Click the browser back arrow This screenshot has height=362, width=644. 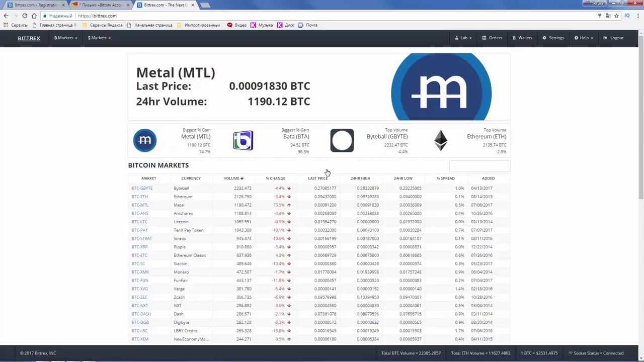coord(6,16)
